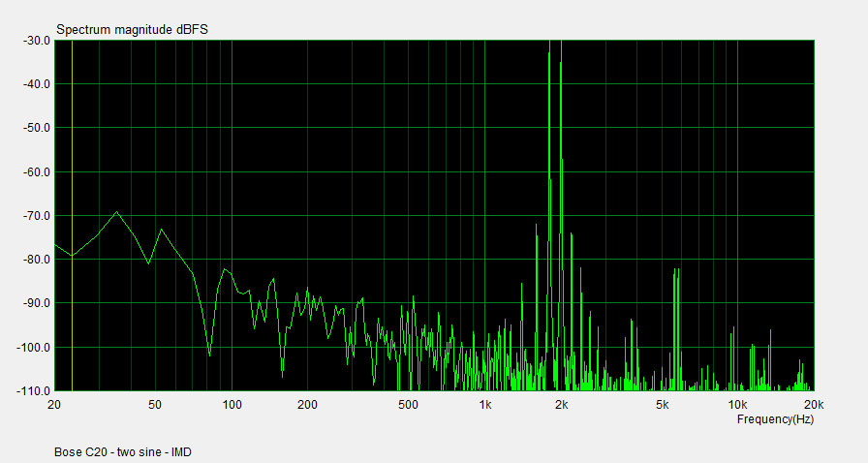Click the 'Spectrum magnitude dBFS' title
The height and width of the screenshot is (463, 868).
(133, 29)
